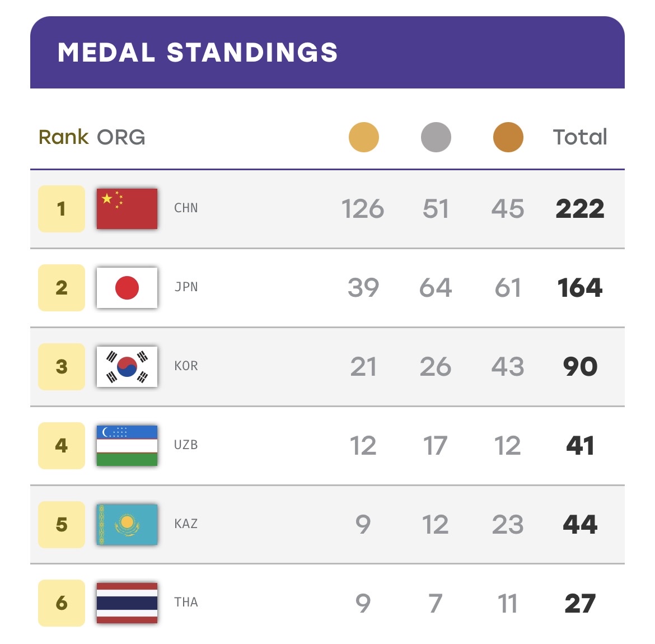This screenshot has width=655, height=644.
Task: Select the South Korea flag icon
Action: [127, 366]
